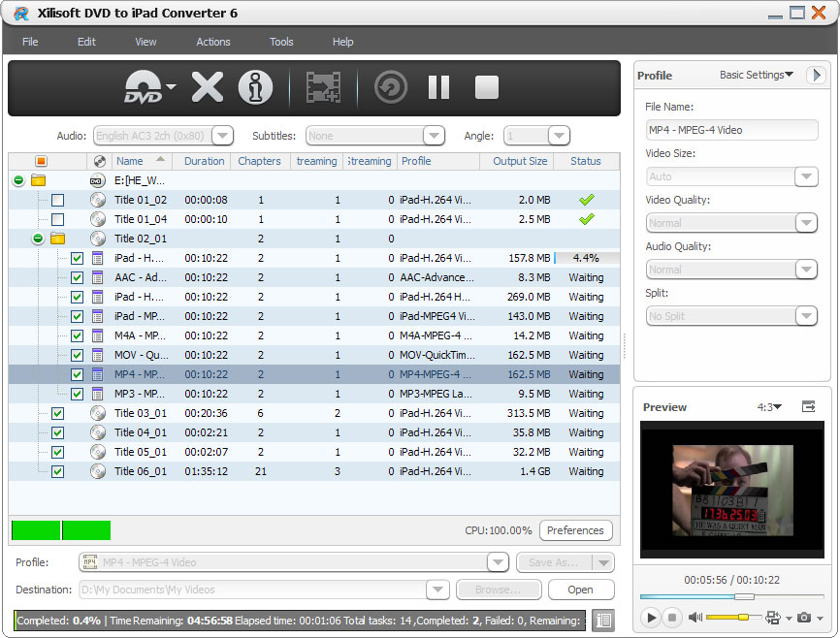840x638 pixels.
Task: Stop conversion with the Stop icon
Action: click(486, 87)
